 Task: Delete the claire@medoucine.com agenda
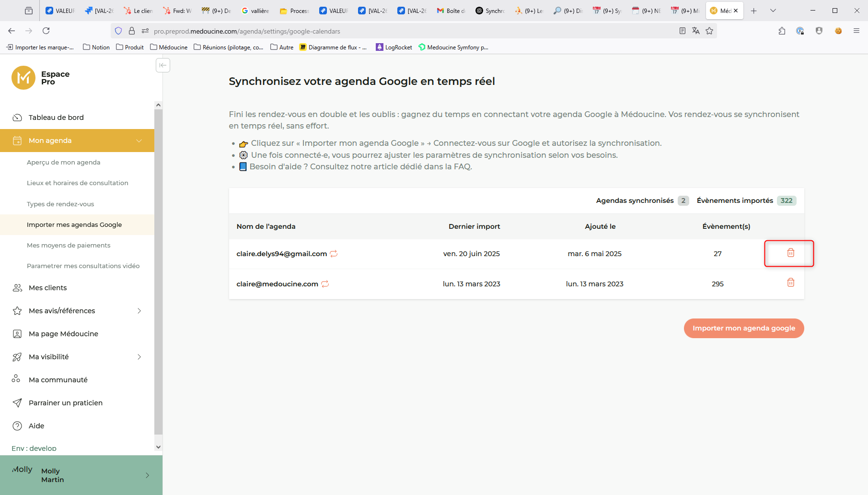pyautogui.click(x=790, y=283)
